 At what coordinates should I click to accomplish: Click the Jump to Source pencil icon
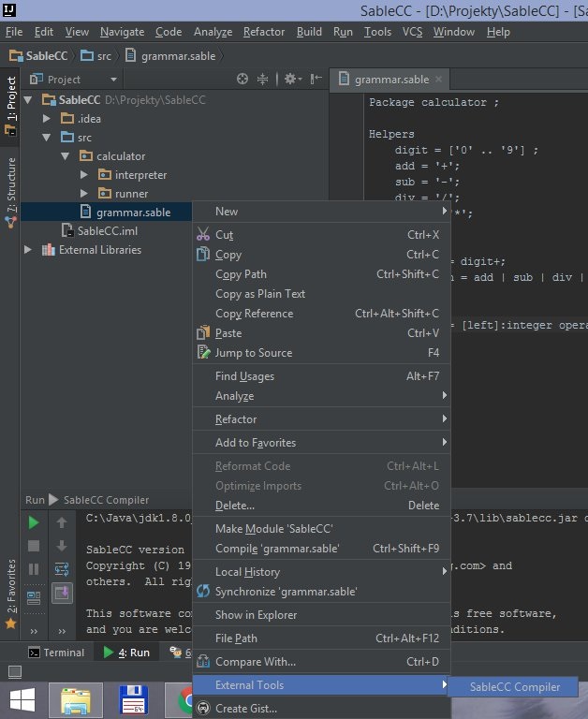pos(203,352)
